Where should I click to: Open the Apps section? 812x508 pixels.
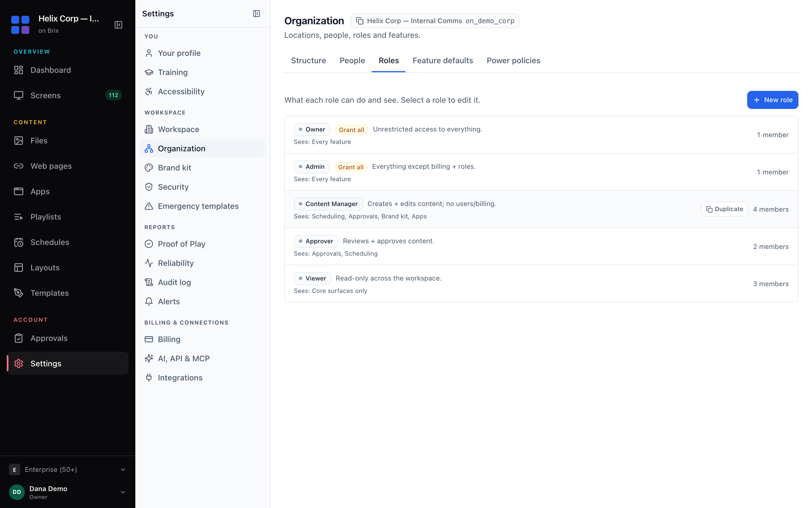(67, 192)
